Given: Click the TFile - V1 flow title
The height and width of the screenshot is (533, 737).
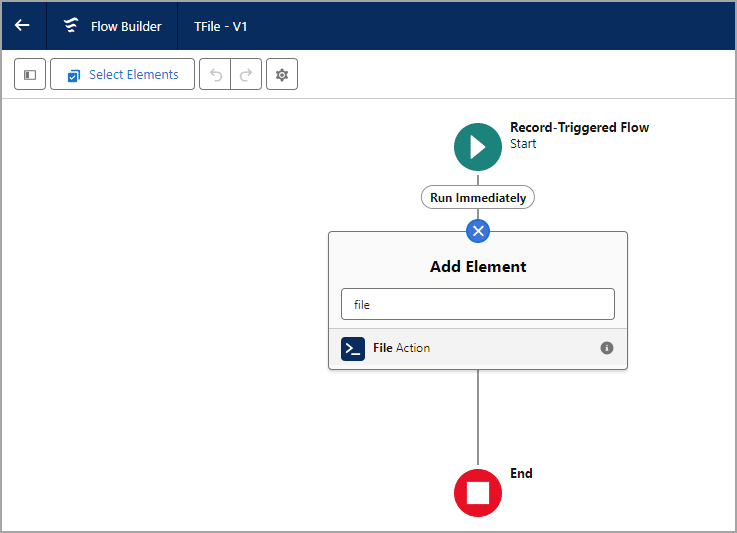Looking at the screenshot, I should pyautogui.click(x=220, y=26).
